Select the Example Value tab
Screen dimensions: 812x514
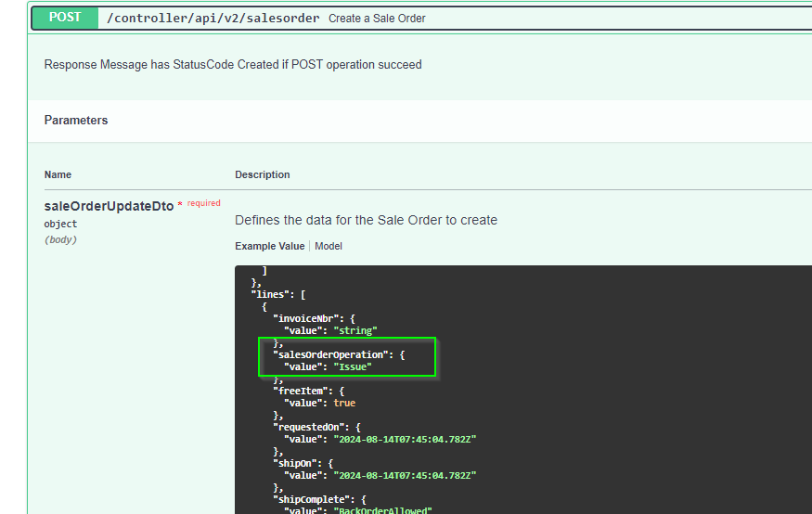(269, 246)
